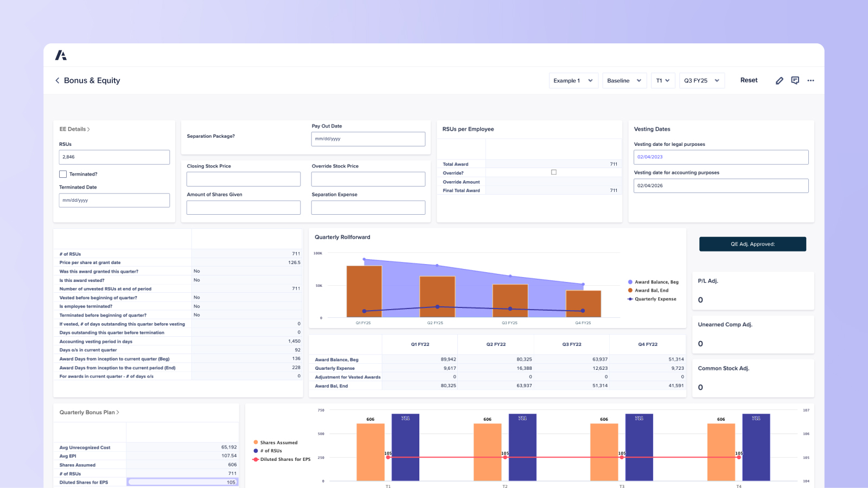Click the Reset button
The width and height of the screenshot is (868, 488).
(749, 80)
